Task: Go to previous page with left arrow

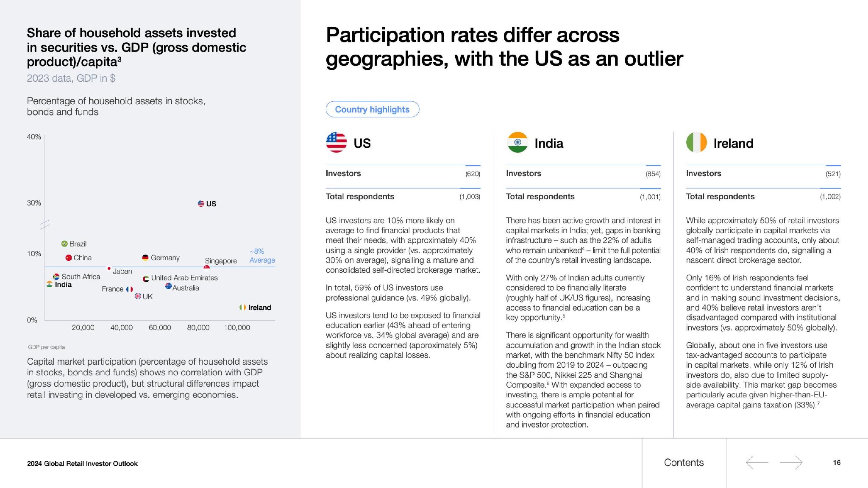Action: 757,462
